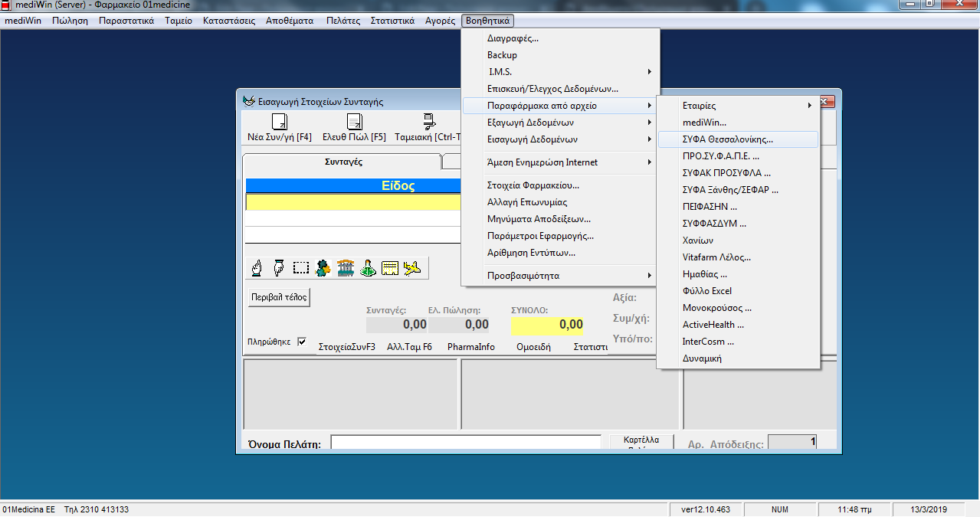Open Στοιχεία Φαρμακείου... settings

(561, 185)
